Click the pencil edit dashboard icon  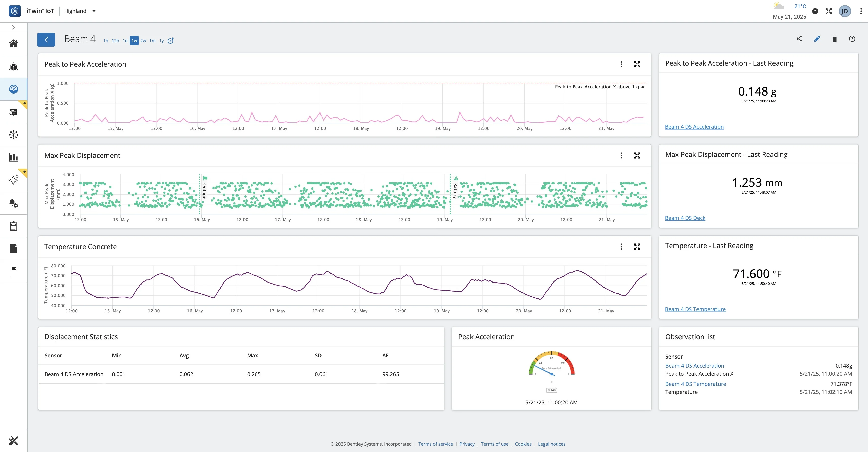click(x=817, y=39)
